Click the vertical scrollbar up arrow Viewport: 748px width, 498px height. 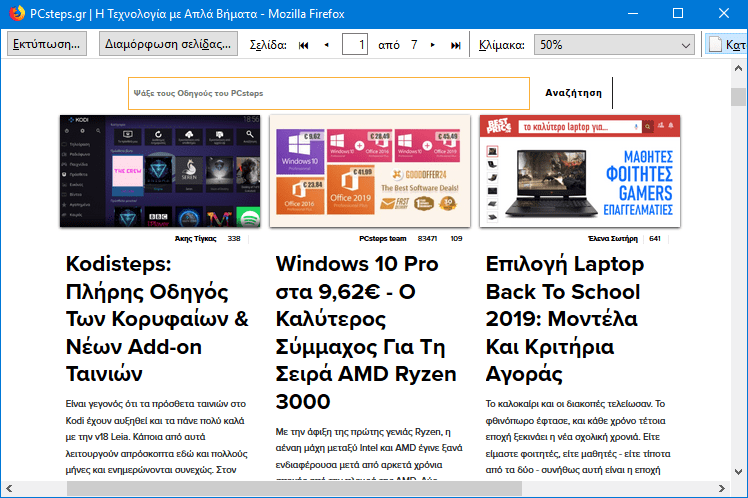738,68
